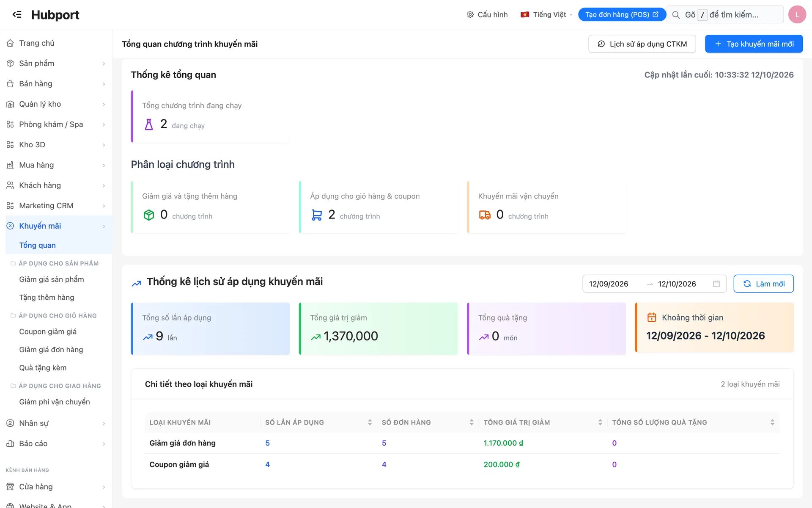Open the Trang chủ home icon
Image resolution: width=812 pixels, height=508 pixels.
(x=10, y=43)
